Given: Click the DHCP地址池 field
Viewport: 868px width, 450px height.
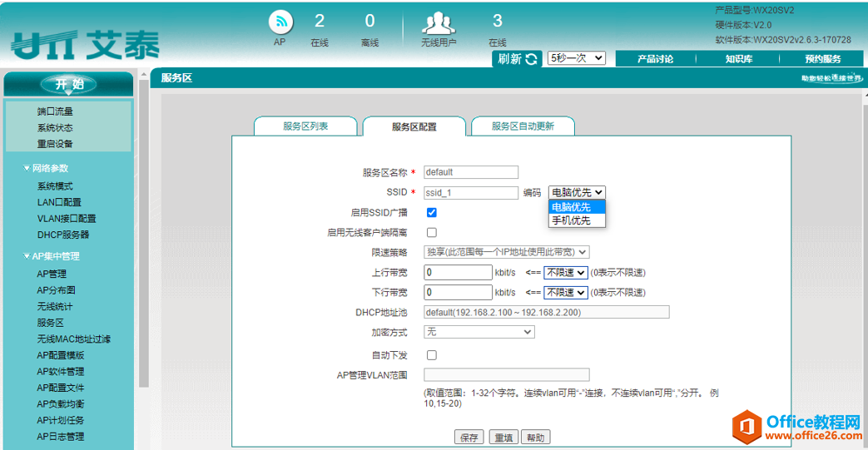Looking at the screenshot, I should point(547,312).
